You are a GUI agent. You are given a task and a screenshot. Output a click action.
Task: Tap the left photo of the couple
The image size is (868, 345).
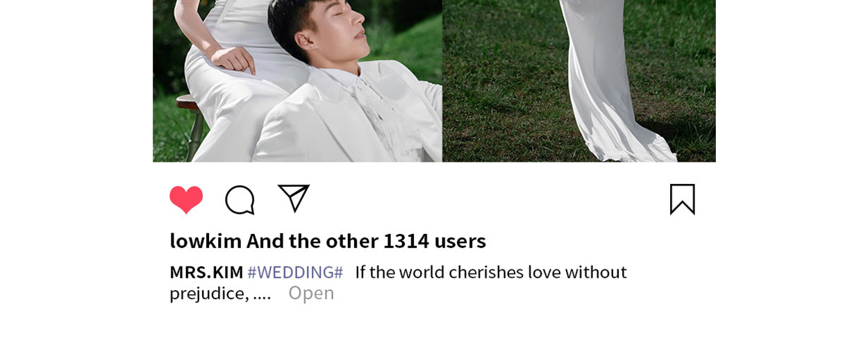[x=297, y=81]
